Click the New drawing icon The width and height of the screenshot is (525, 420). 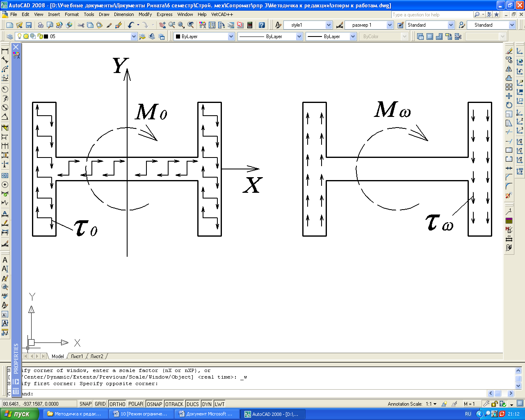click(10, 25)
